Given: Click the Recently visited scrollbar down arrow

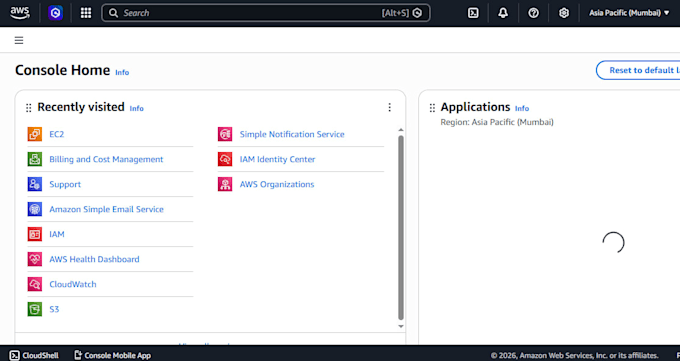Looking at the screenshot, I should coord(401,326).
